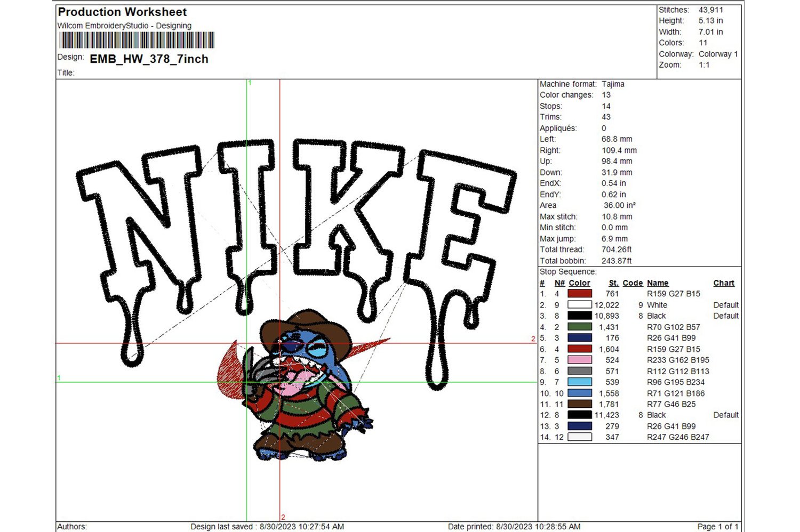
Task: Select the Min stitch value "0.0 mm"
Action: click(x=615, y=228)
